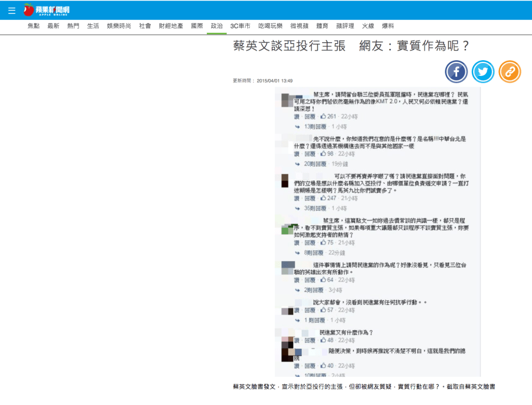Click the Facebook comments screenshot image
Viewport: 532px width, 405px height.
tap(378, 232)
